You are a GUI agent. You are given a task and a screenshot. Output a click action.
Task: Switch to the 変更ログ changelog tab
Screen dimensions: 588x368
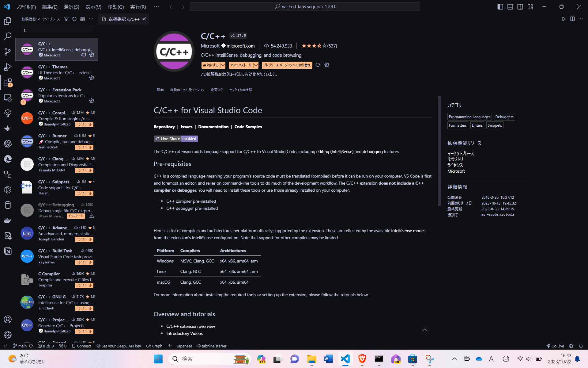(x=217, y=90)
